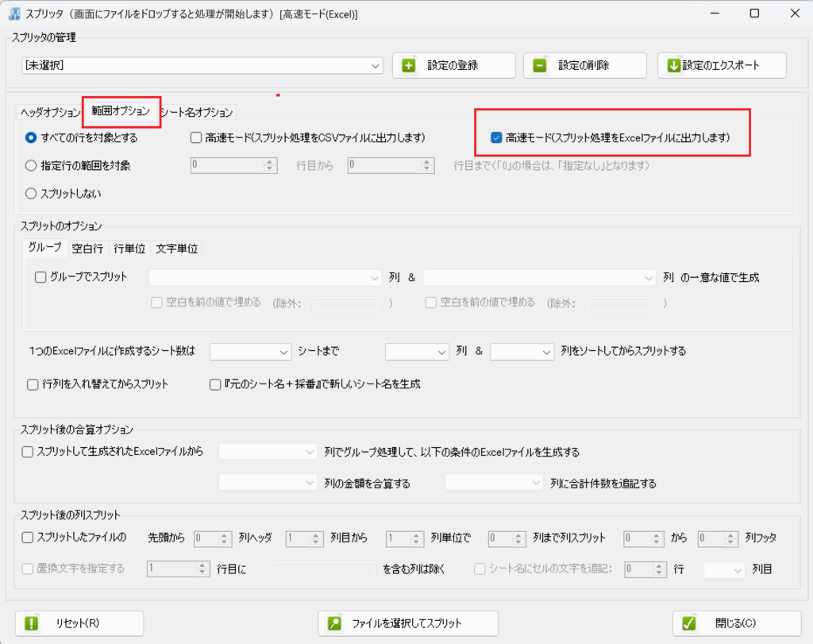Minimize the スプリッタ window
This screenshot has width=813, height=644.
point(715,13)
